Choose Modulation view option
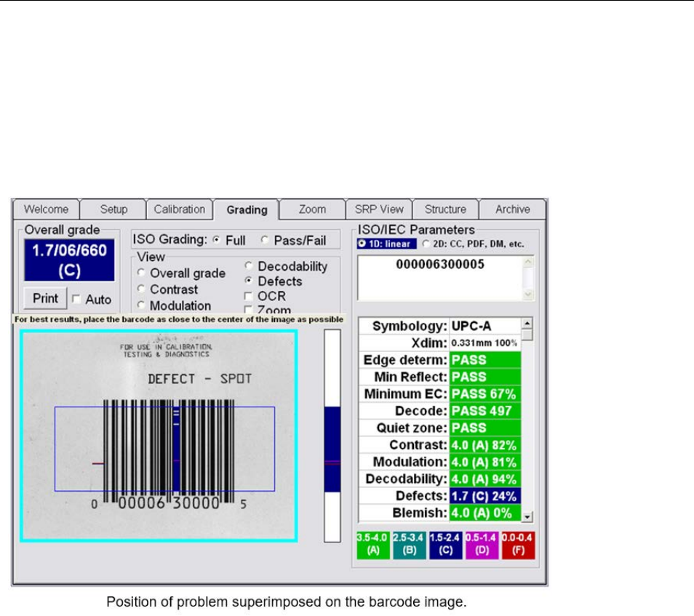Viewport: 694px width, 616px height. click(x=141, y=305)
